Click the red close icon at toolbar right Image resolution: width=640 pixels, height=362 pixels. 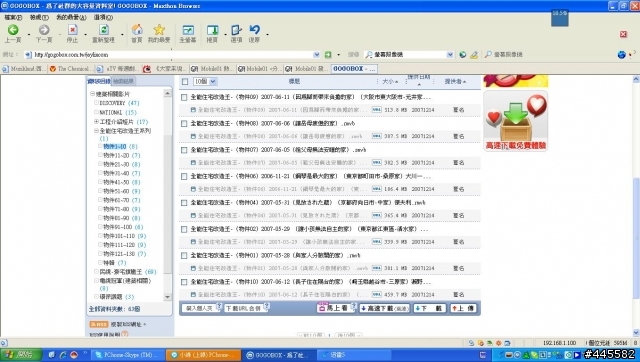[623, 34]
